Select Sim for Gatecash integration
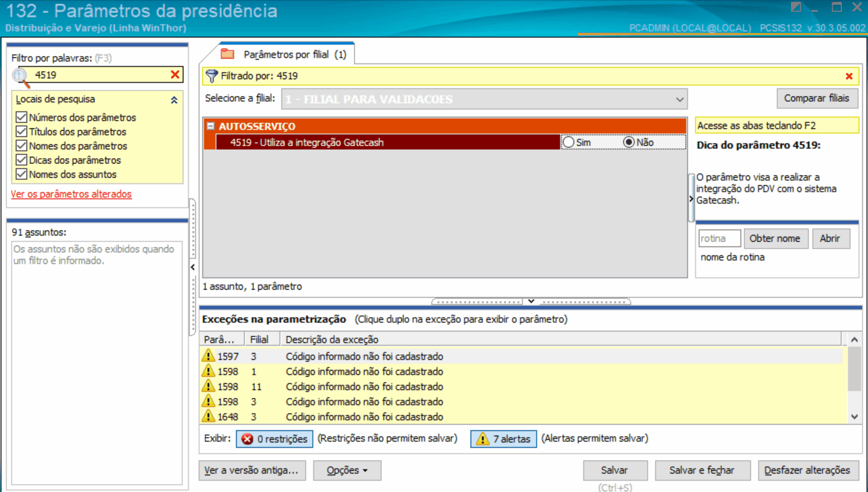 tap(569, 142)
